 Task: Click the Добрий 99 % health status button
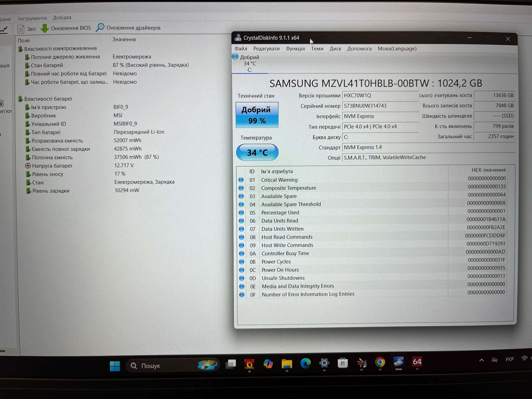(x=257, y=115)
